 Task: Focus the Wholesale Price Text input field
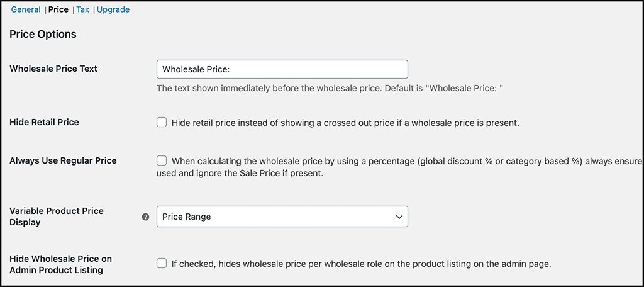(282, 69)
